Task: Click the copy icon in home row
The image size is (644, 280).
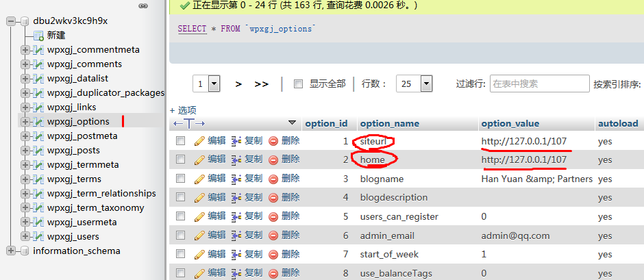Action: coord(236,159)
